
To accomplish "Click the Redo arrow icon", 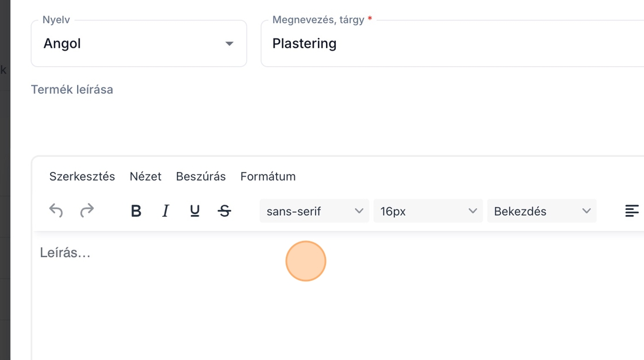I will point(87,211).
